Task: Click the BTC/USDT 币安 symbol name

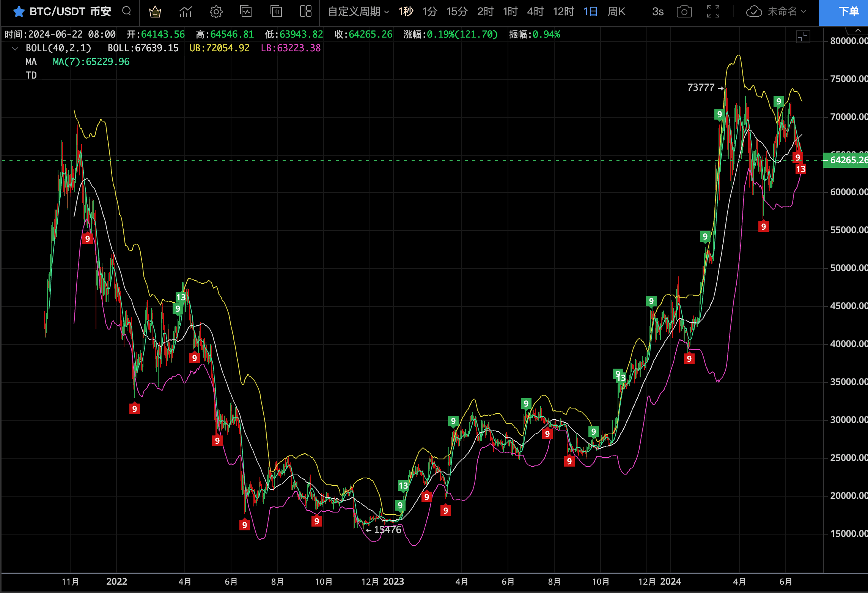Action: pos(70,12)
